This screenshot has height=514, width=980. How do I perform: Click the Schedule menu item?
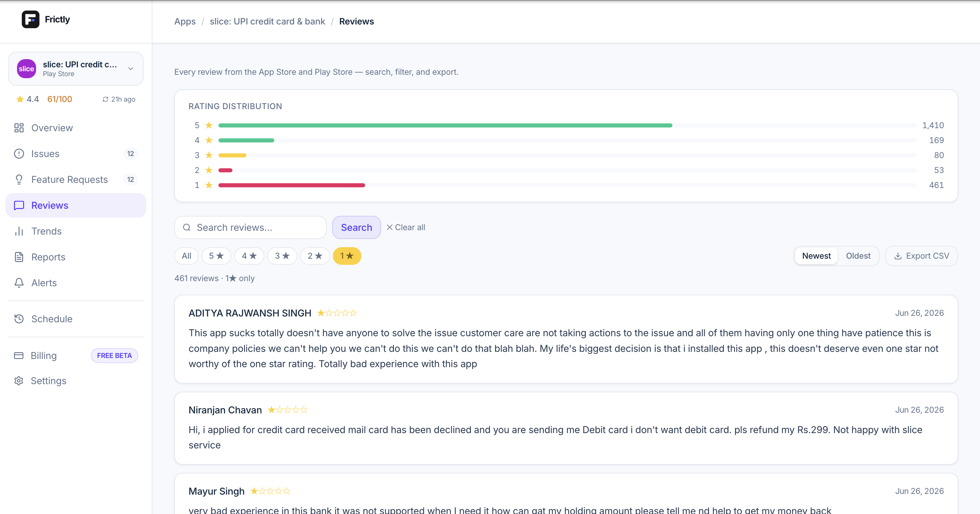coord(76,319)
